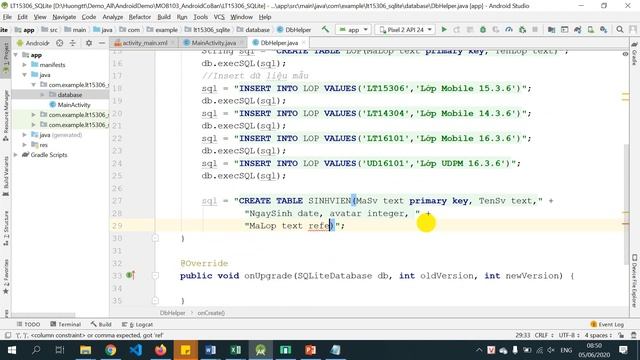Click the Sync Project with Gradle icon

click(578, 29)
